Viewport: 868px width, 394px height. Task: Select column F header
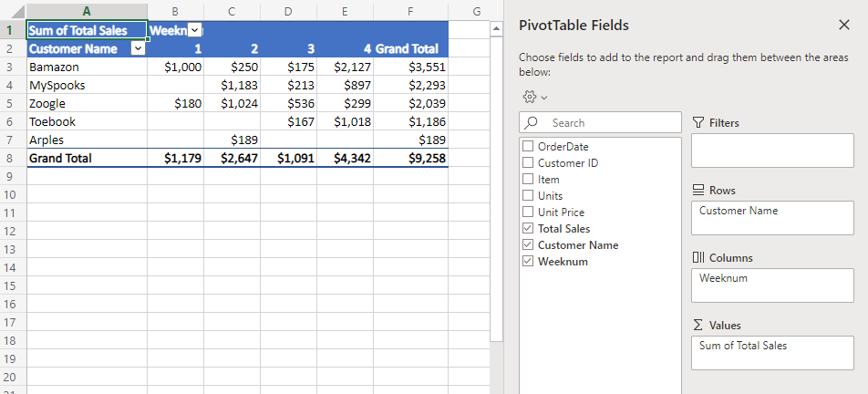(410, 11)
